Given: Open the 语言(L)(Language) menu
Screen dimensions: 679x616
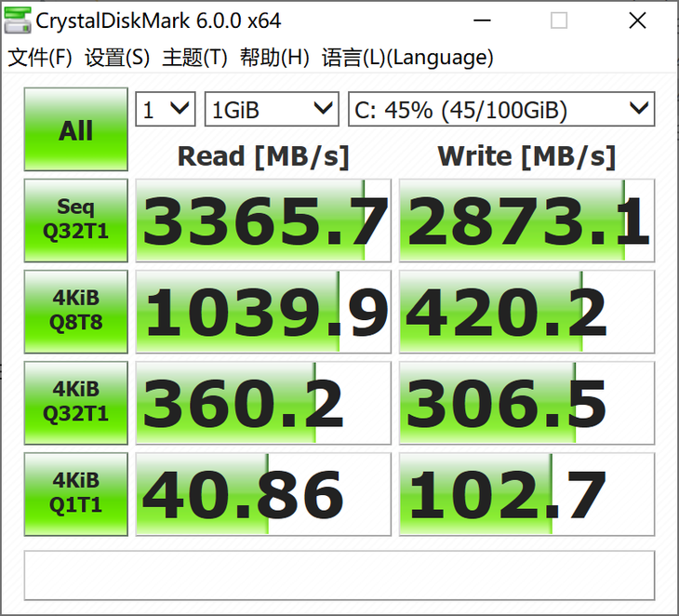Looking at the screenshot, I should pos(407,58).
